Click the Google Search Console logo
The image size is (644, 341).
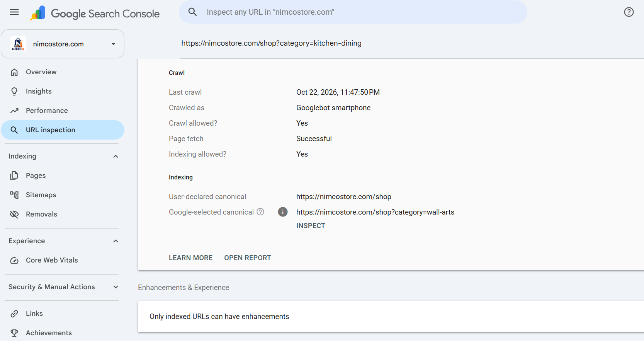tap(95, 13)
